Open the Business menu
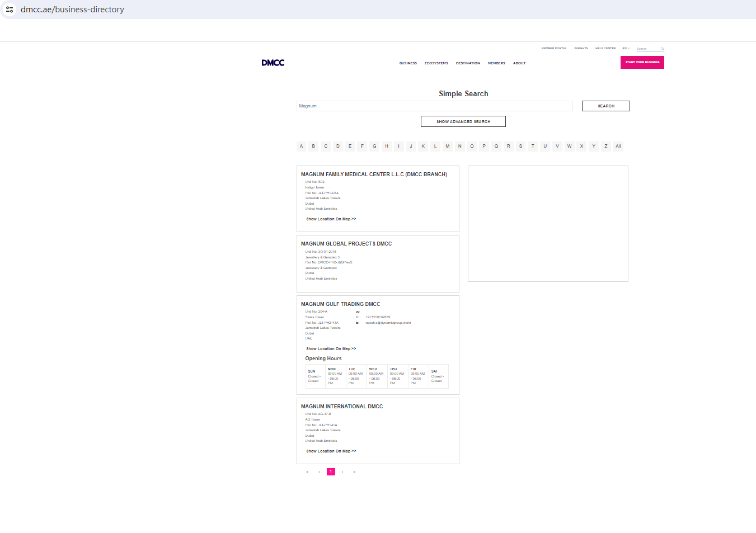This screenshot has height=533, width=756. tap(408, 63)
